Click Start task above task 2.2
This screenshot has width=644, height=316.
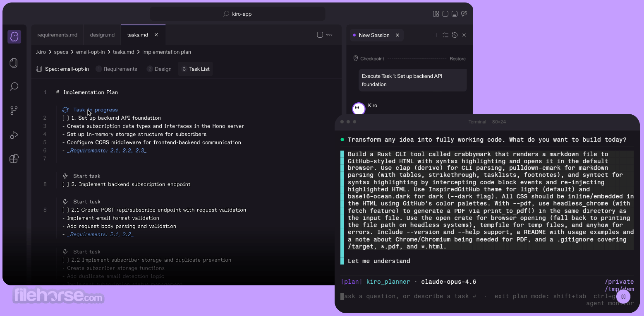(87, 252)
